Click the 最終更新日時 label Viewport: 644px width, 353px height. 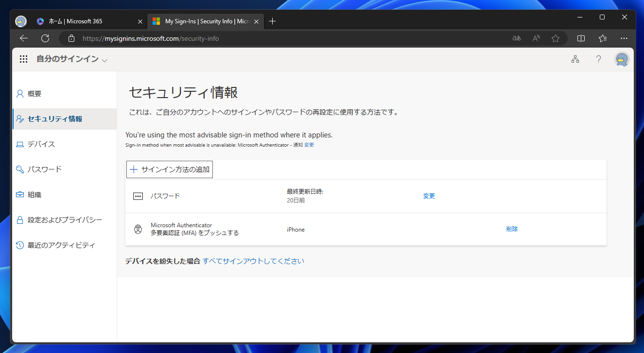[305, 192]
